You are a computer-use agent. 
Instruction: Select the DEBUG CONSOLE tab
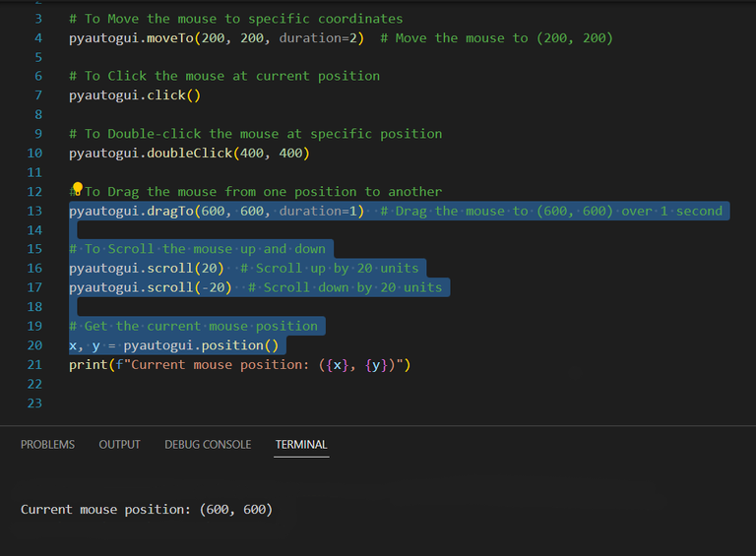208,444
